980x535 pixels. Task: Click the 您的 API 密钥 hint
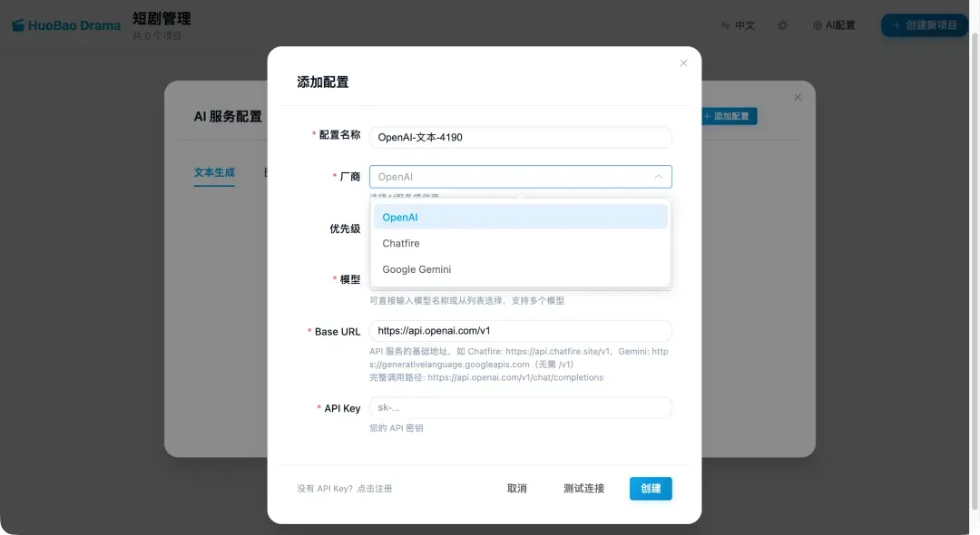pos(397,428)
